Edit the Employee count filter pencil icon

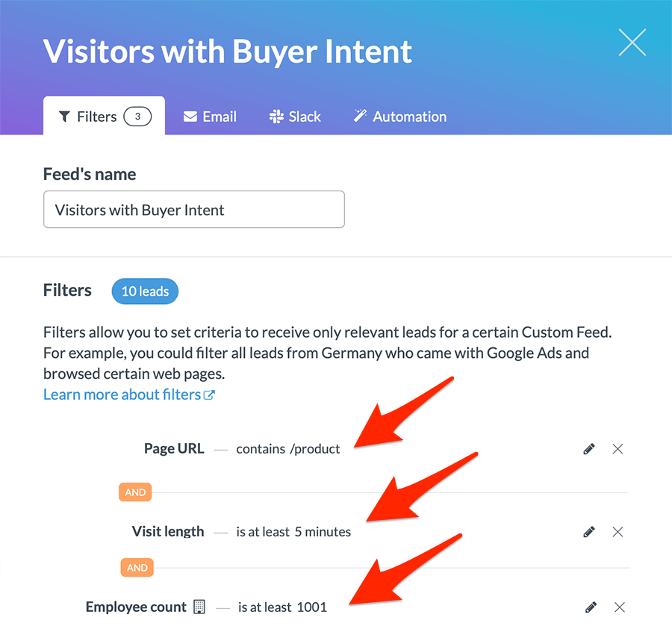click(x=591, y=607)
